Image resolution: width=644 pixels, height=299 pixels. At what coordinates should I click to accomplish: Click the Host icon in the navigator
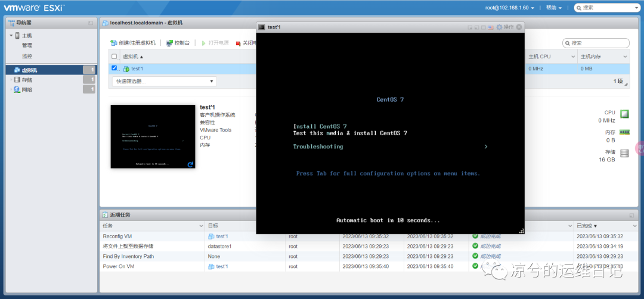pyautogui.click(x=17, y=36)
